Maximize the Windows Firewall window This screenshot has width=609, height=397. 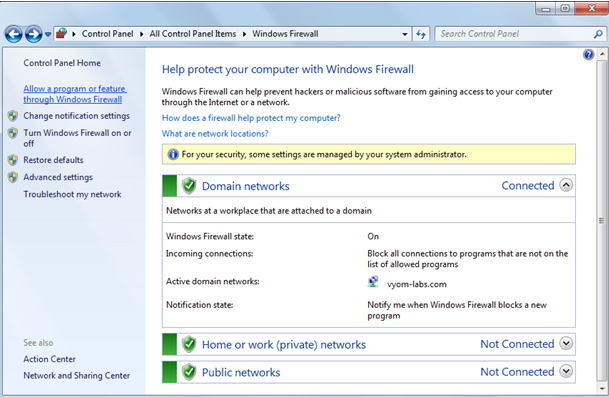[x=565, y=8]
